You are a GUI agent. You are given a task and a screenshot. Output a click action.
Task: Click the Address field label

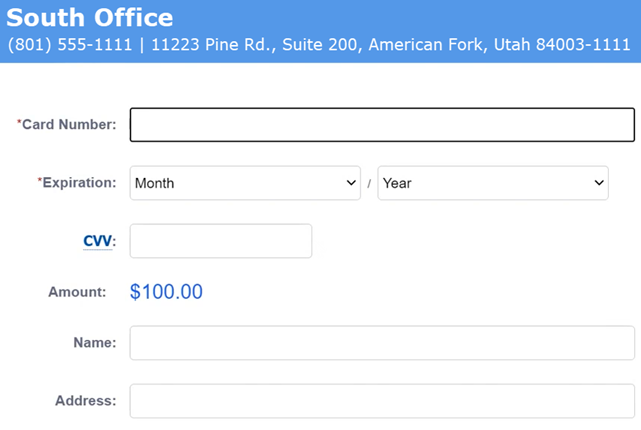[85, 401]
